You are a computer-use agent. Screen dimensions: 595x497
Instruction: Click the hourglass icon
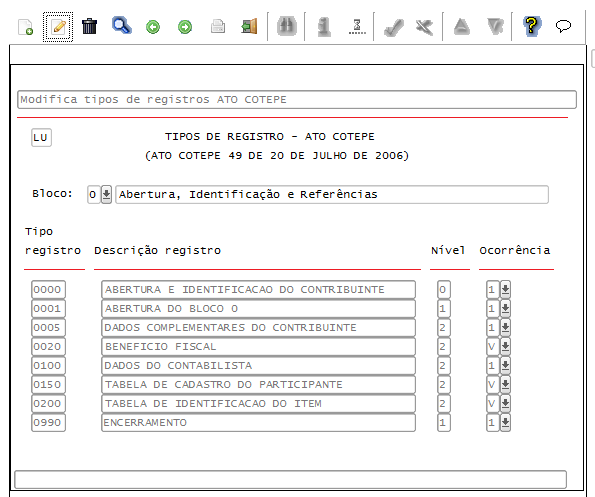357,27
